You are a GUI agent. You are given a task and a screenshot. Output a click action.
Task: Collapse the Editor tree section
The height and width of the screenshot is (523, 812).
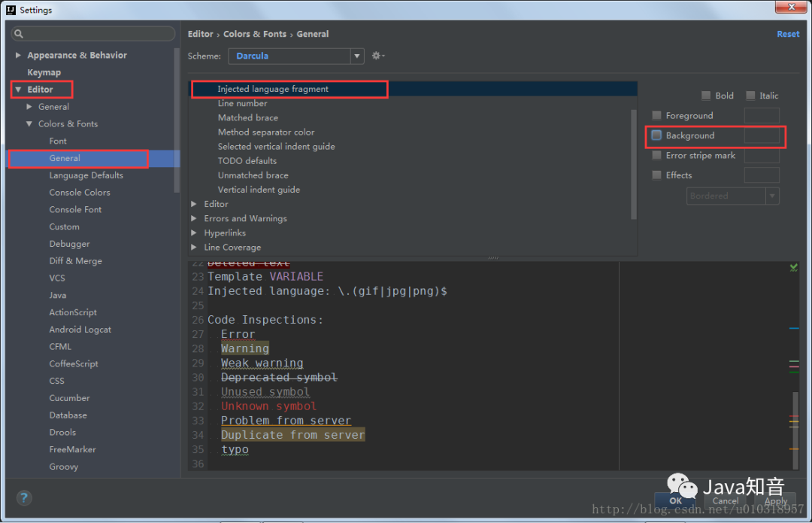tap(18, 89)
